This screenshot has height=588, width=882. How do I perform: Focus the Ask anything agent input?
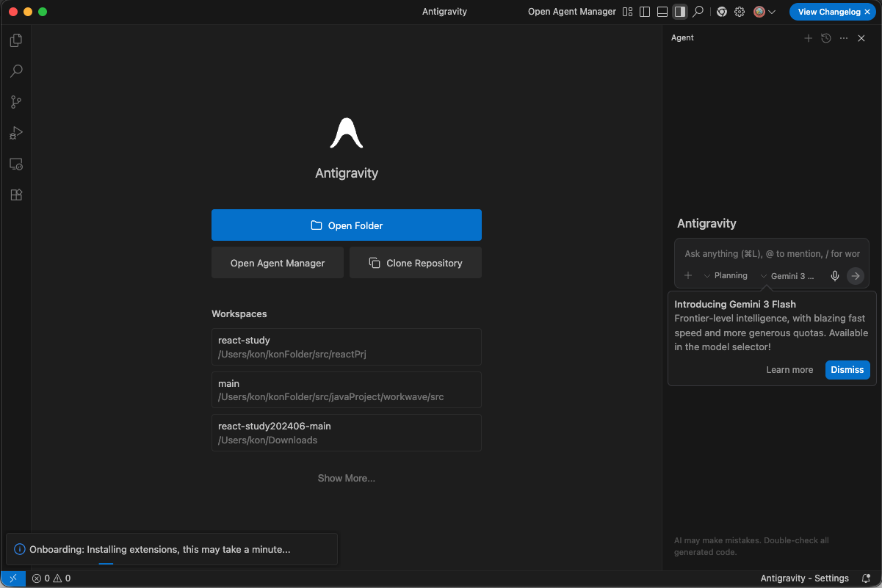coord(772,254)
